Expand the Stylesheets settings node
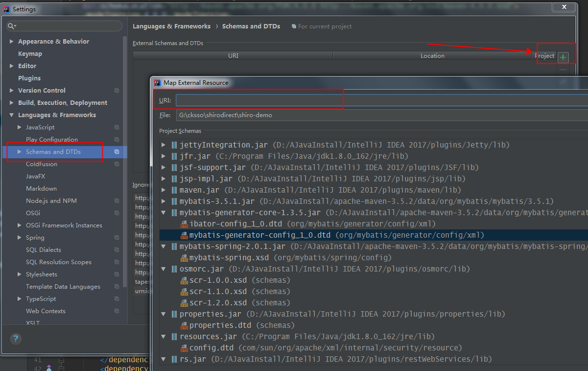Viewport: 588px width, 371px height. (19, 274)
